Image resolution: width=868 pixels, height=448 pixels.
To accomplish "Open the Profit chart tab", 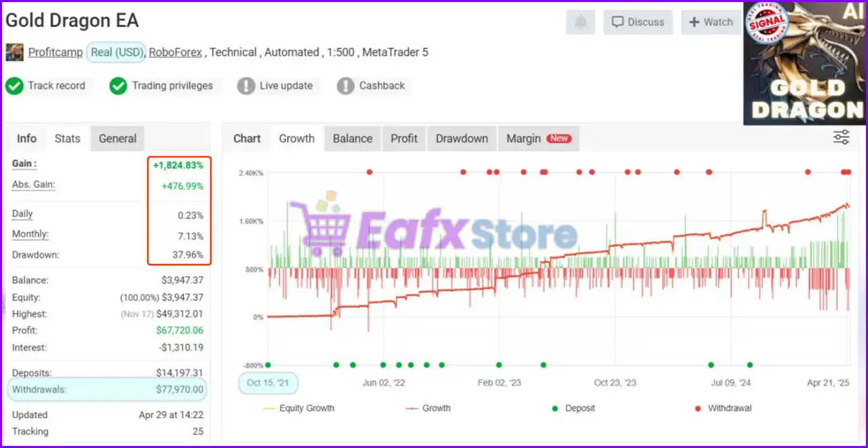I will (404, 138).
